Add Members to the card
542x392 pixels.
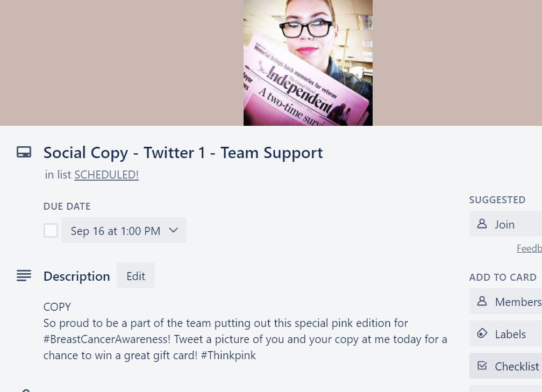505,302
